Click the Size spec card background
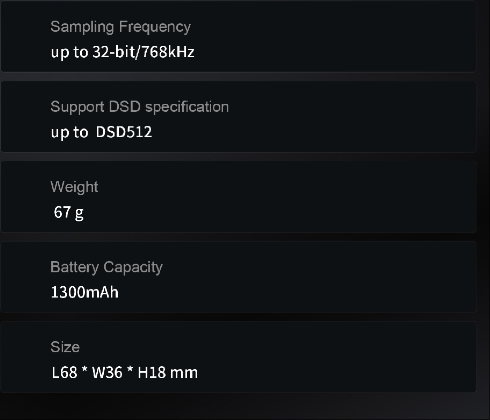 pyautogui.click(x=238, y=357)
